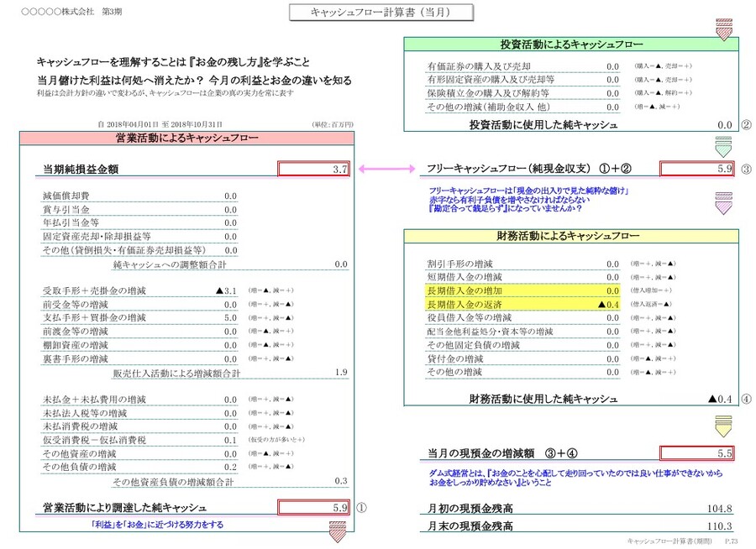Click the label 割引手形の増減
The image size is (756, 549).
(460, 264)
